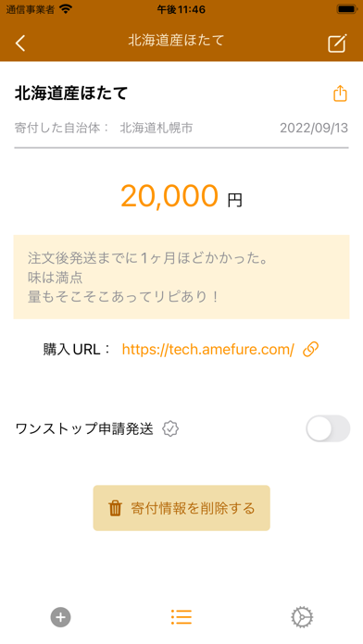Tap the 北海道産ほたて bold title
The width and height of the screenshot is (363, 644).
[71, 93]
